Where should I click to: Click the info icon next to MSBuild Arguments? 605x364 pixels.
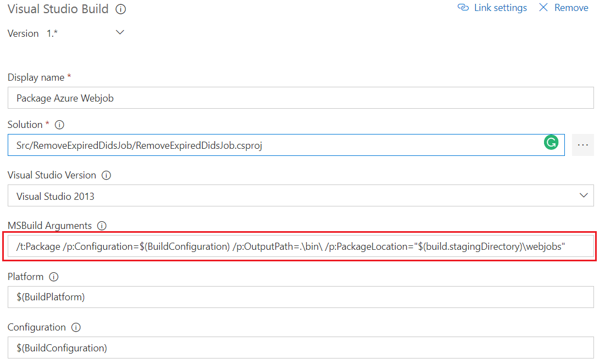102,226
